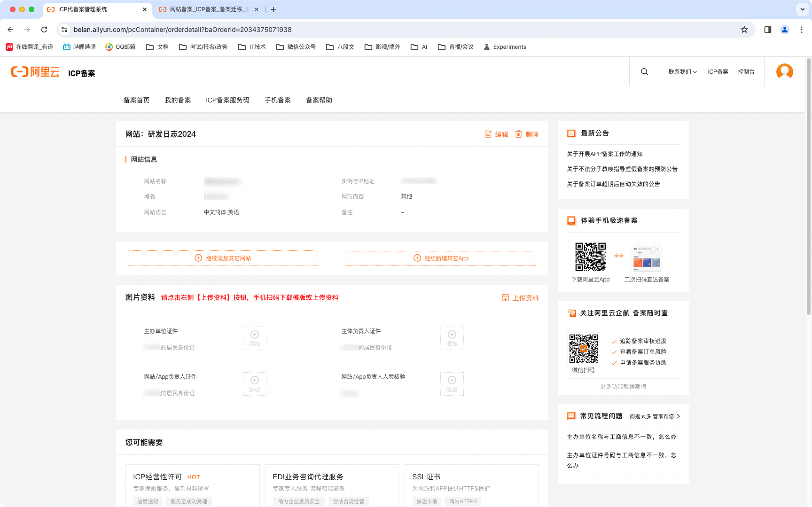
Task: Open the 关于开展APP备案工作的通知 announcement
Action: coord(604,154)
